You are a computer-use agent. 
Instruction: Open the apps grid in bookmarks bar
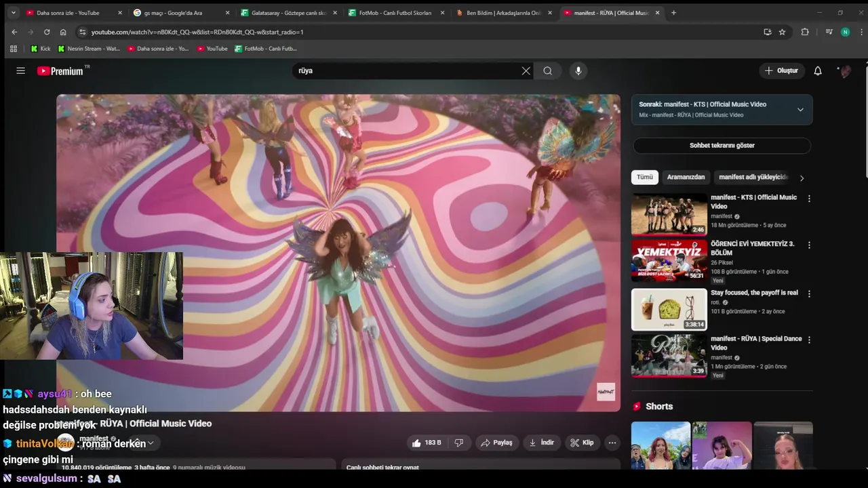click(14, 49)
